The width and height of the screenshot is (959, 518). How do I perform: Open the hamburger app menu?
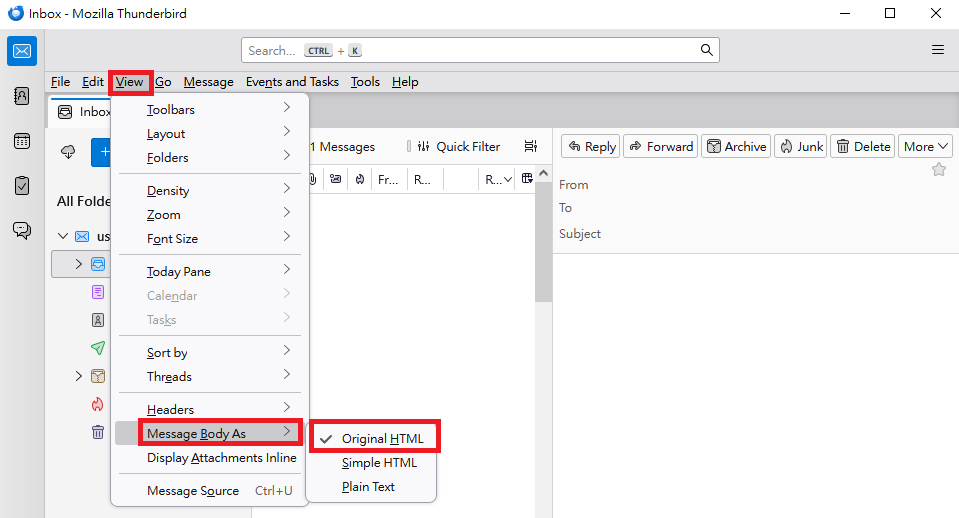pyautogui.click(x=938, y=50)
